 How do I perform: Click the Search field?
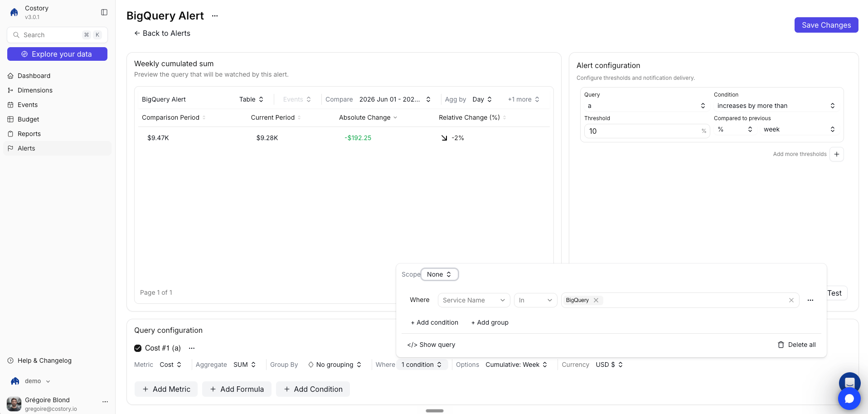coord(58,35)
